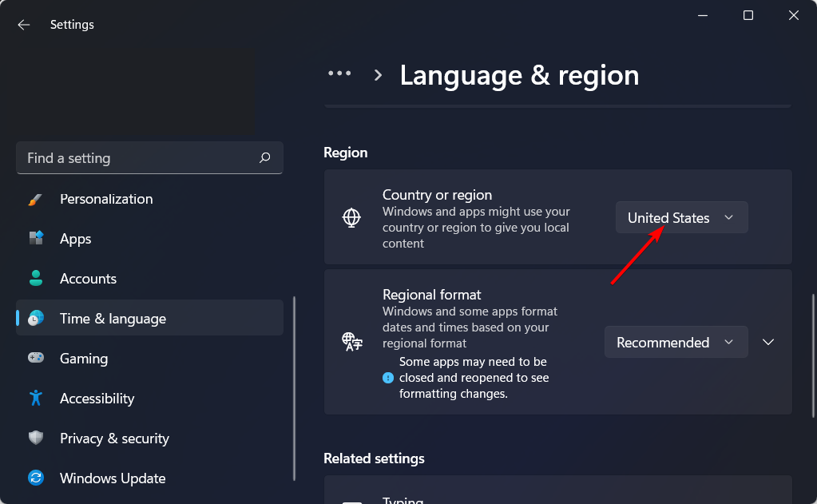Click the Regional format heading
The width and height of the screenshot is (817, 504).
click(x=431, y=295)
